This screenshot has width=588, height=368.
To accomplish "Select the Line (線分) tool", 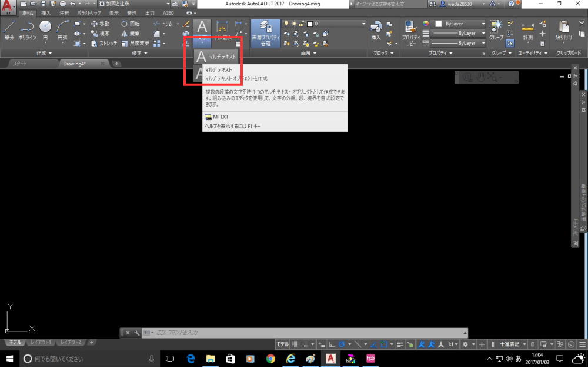I will coord(9,31).
